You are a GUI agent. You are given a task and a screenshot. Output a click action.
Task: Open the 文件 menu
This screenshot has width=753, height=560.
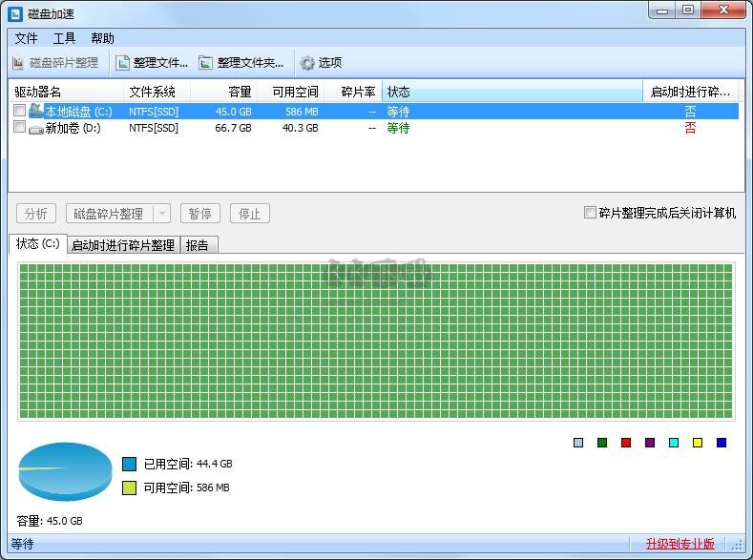click(x=26, y=38)
